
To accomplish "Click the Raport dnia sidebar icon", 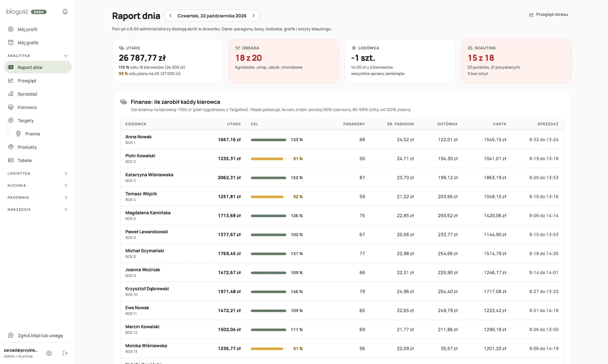I will pyautogui.click(x=11, y=67).
